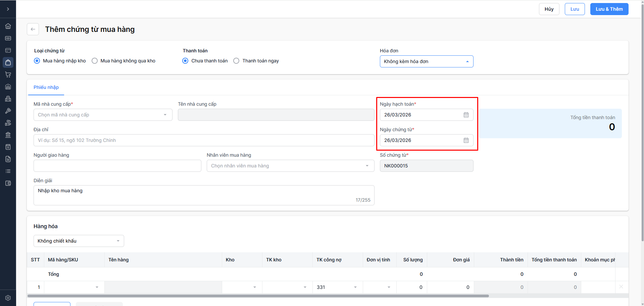Click the home icon in sidebar
This screenshot has height=306, width=644.
pos(8,26)
